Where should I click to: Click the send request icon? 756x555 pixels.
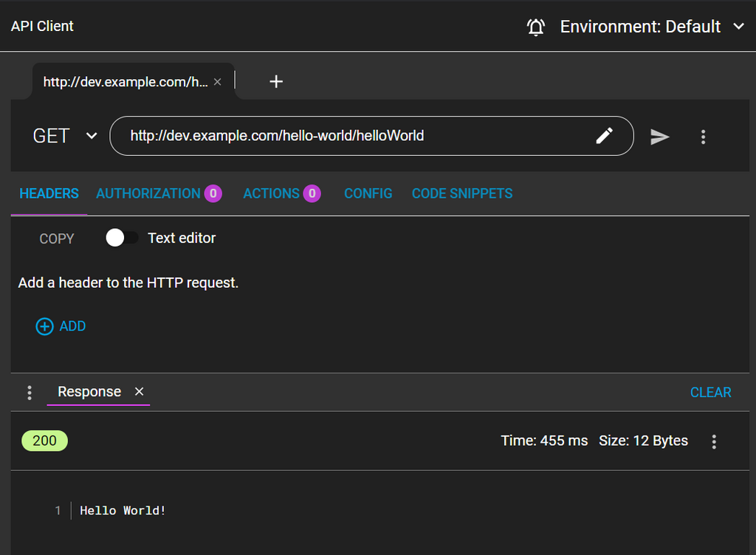coord(659,136)
